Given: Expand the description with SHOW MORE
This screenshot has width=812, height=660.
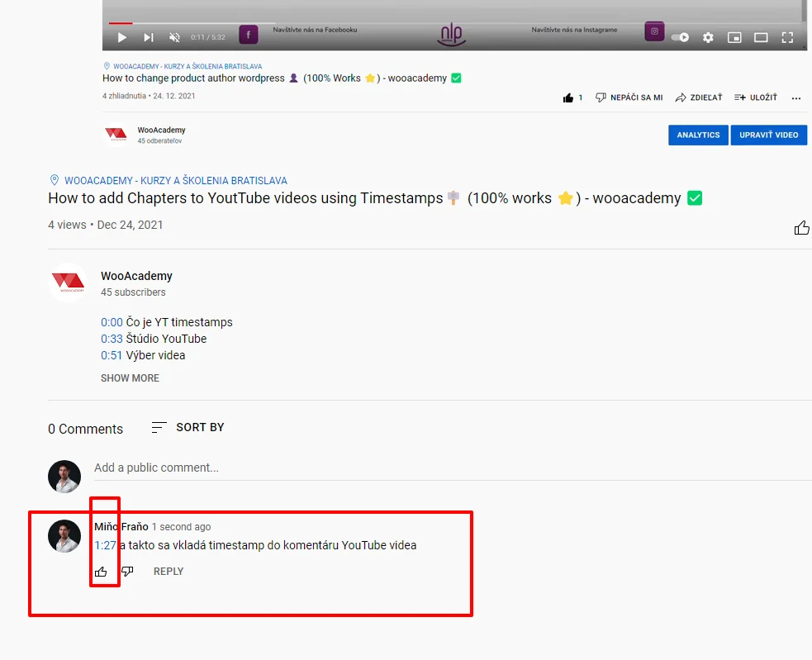Looking at the screenshot, I should tap(130, 377).
